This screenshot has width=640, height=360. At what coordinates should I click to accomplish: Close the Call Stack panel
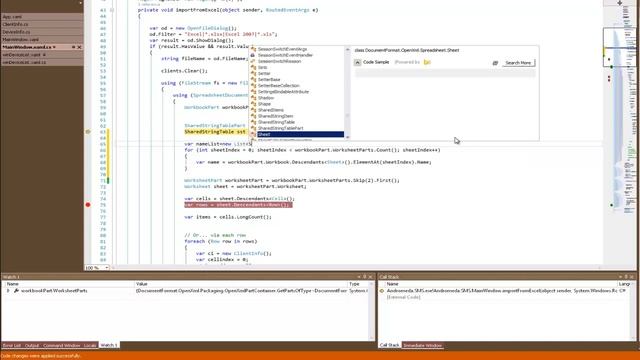632,277
